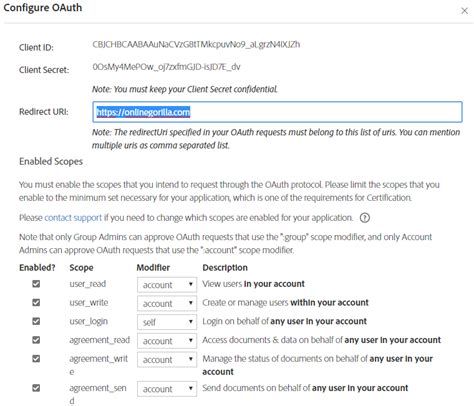Click the 'Client Secret:' label
This screenshot has height=406, width=474.
44,70
